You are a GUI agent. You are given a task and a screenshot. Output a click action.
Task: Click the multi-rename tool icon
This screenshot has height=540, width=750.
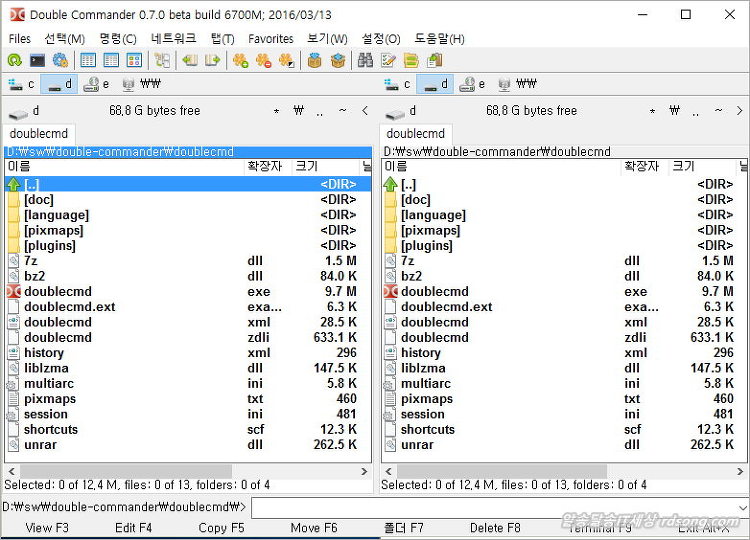[389, 61]
